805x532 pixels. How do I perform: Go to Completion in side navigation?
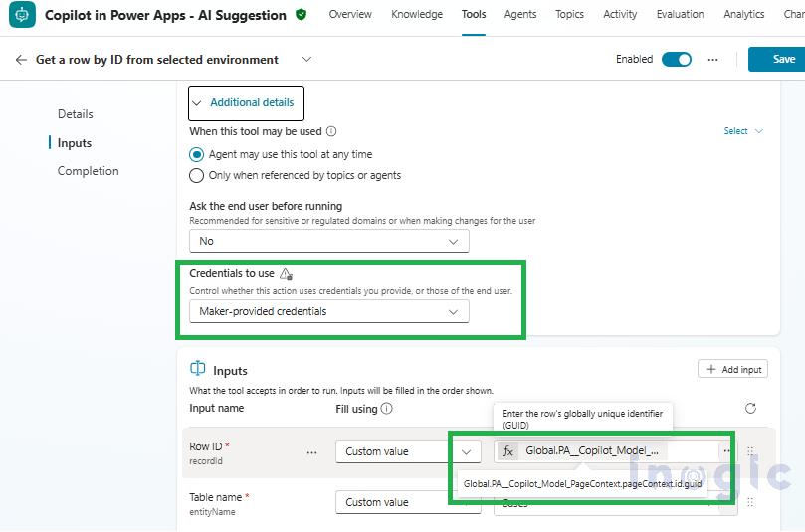click(88, 171)
